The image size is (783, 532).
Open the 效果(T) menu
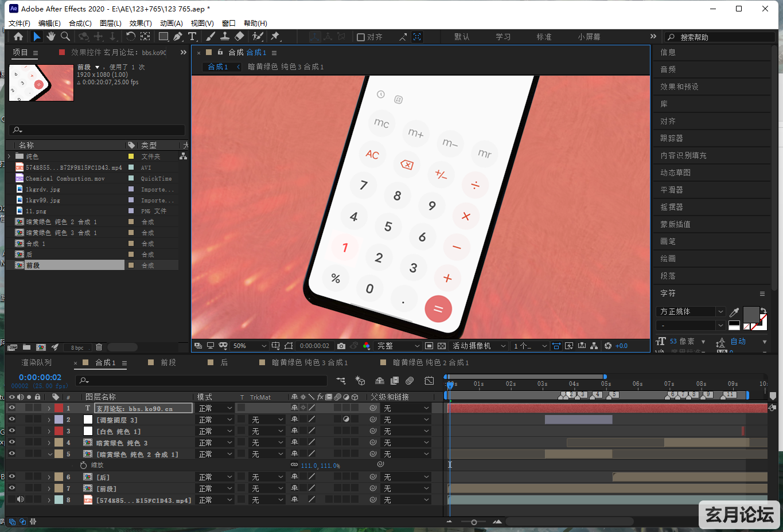click(x=141, y=23)
